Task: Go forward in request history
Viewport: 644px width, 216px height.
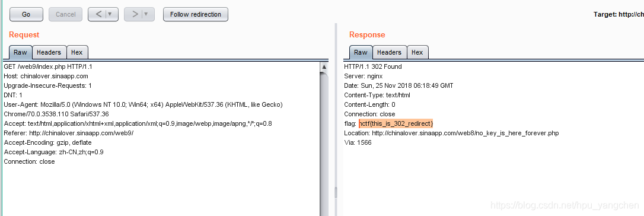Action: [x=135, y=14]
